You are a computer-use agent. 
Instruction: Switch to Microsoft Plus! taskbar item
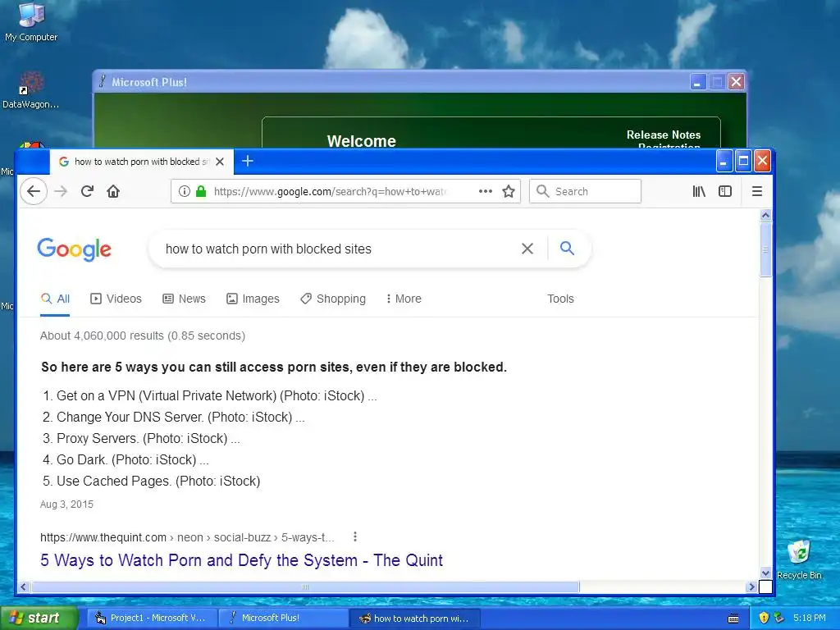283,619
